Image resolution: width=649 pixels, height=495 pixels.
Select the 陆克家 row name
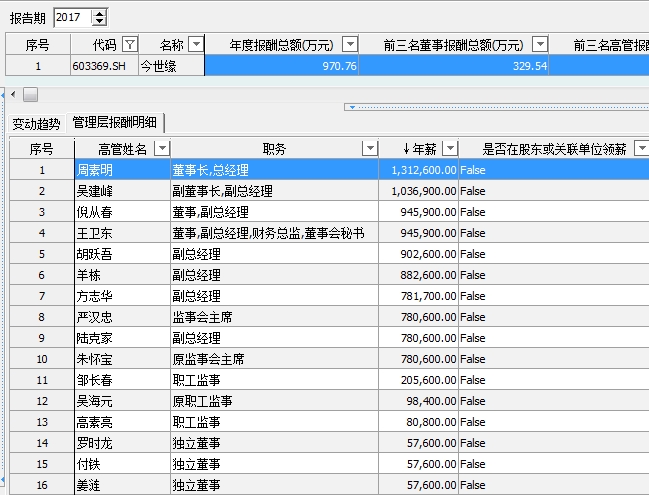pyautogui.click(x=123, y=338)
